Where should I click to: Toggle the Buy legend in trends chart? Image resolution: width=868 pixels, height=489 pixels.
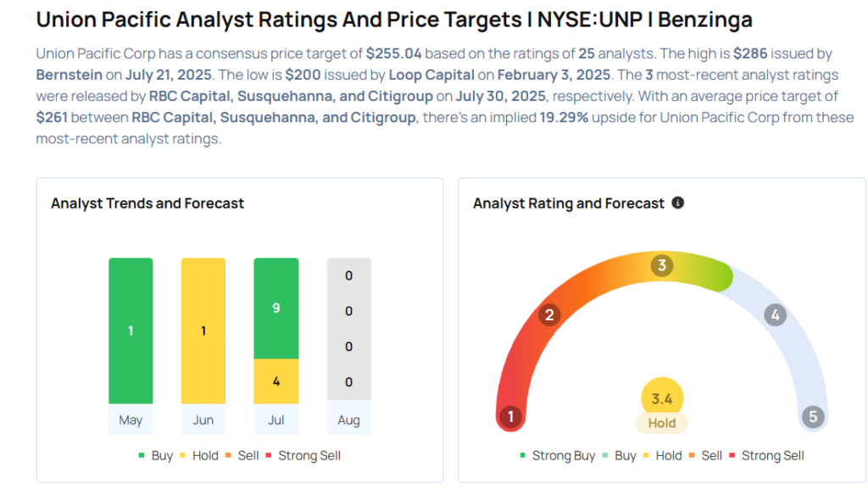tap(156, 456)
